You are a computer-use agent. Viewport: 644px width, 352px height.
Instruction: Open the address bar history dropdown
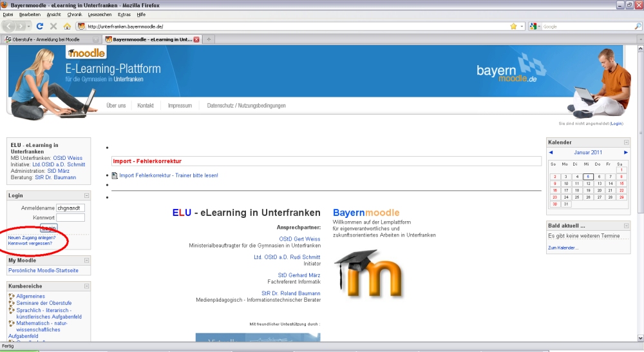click(x=522, y=26)
